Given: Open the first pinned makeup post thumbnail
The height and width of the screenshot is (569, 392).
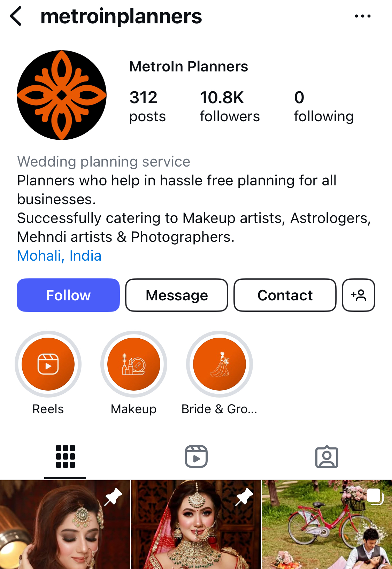Looking at the screenshot, I should tap(65, 524).
